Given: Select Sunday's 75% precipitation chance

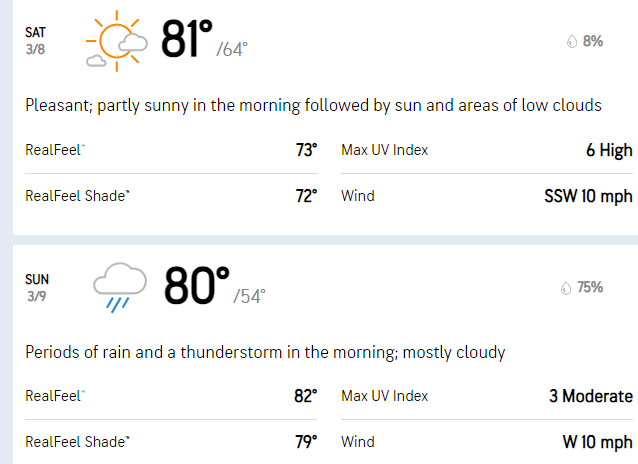Looking at the screenshot, I should tap(590, 287).
